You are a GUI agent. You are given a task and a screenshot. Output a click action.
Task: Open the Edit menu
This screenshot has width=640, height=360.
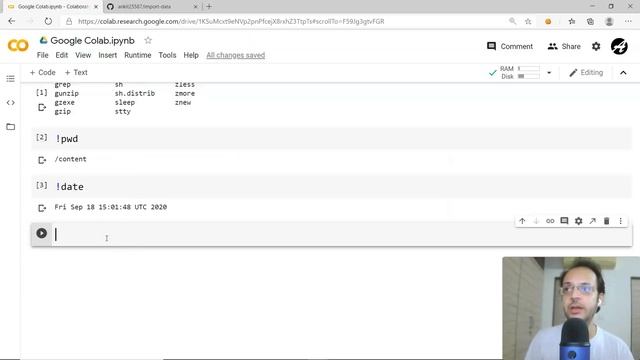coord(62,55)
